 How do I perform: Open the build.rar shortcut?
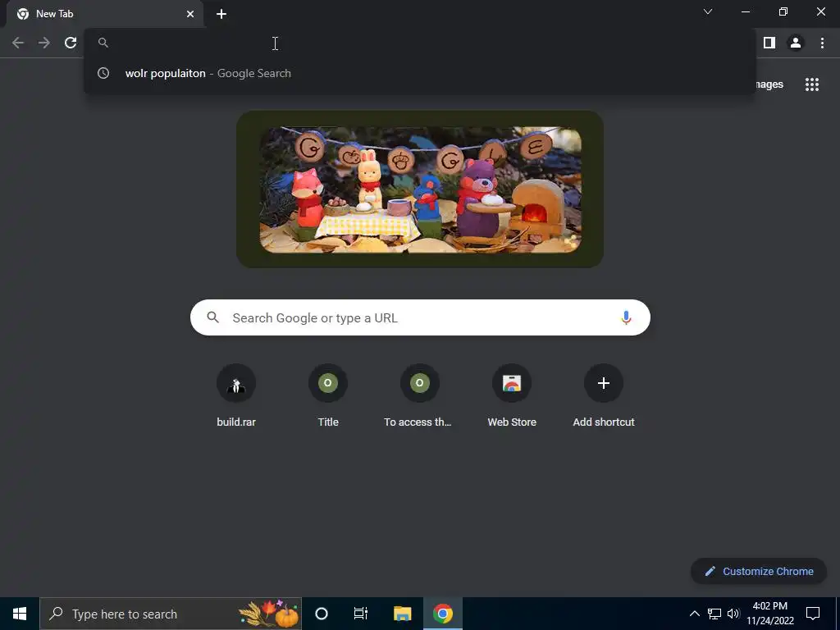click(236, 396)
